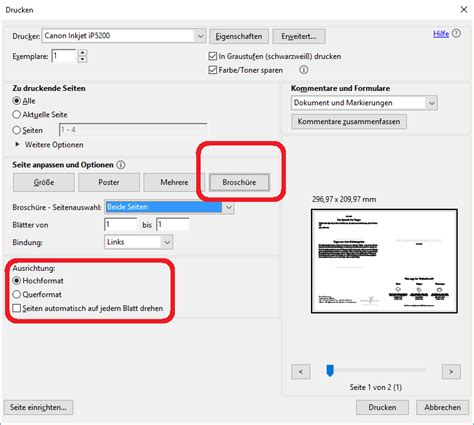Click info icon next to Farbe/Toner sparen
This screenshot has width=474, height=425.
[304, 70]
